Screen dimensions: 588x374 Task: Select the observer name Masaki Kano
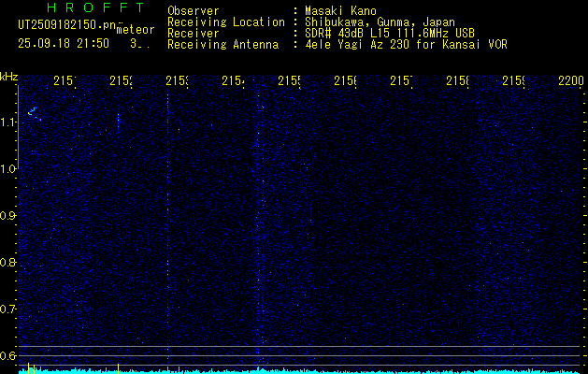point(340,11)
